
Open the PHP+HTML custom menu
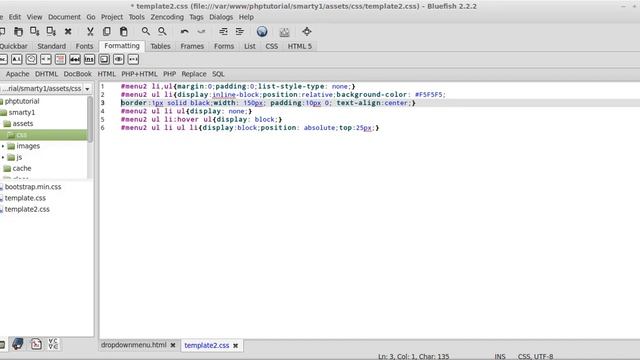pyautogui.click(x=139, y=74)
